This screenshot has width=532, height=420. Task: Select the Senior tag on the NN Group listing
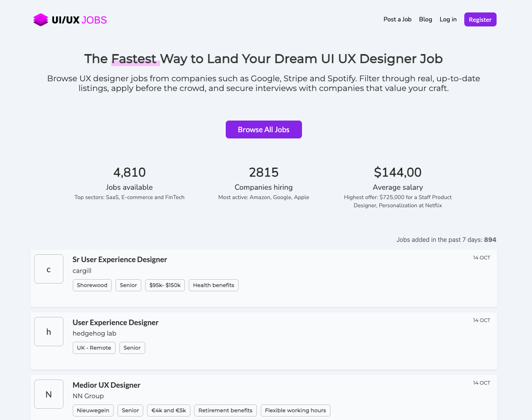tap(130, 410)
